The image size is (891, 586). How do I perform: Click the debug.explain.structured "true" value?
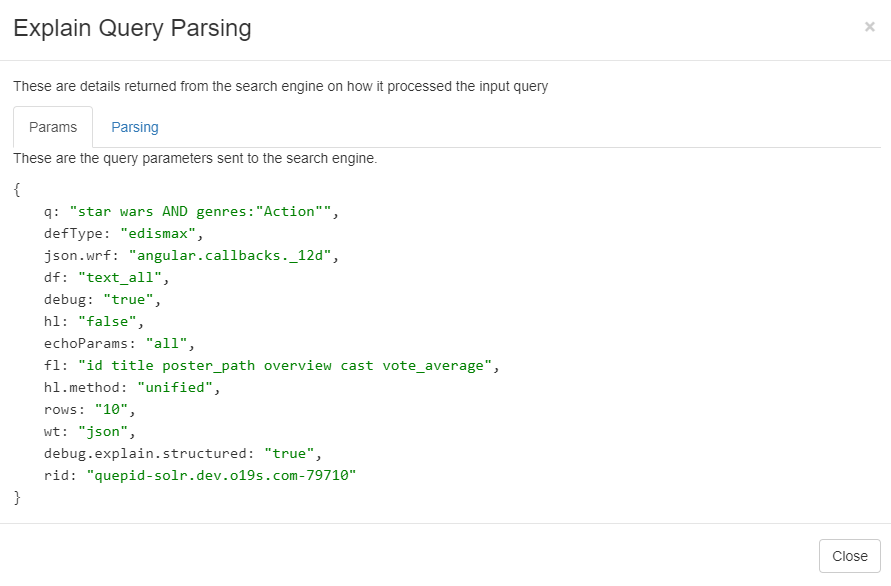[289, 454]
